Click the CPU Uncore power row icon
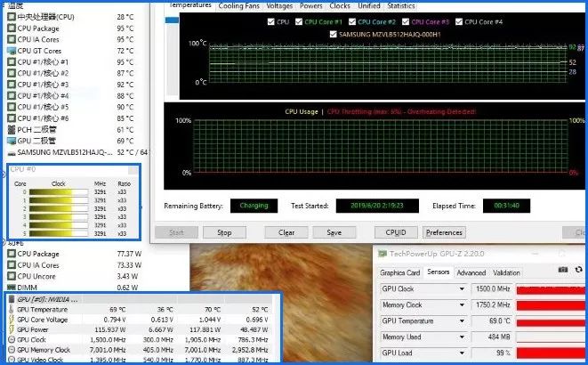 12,277
